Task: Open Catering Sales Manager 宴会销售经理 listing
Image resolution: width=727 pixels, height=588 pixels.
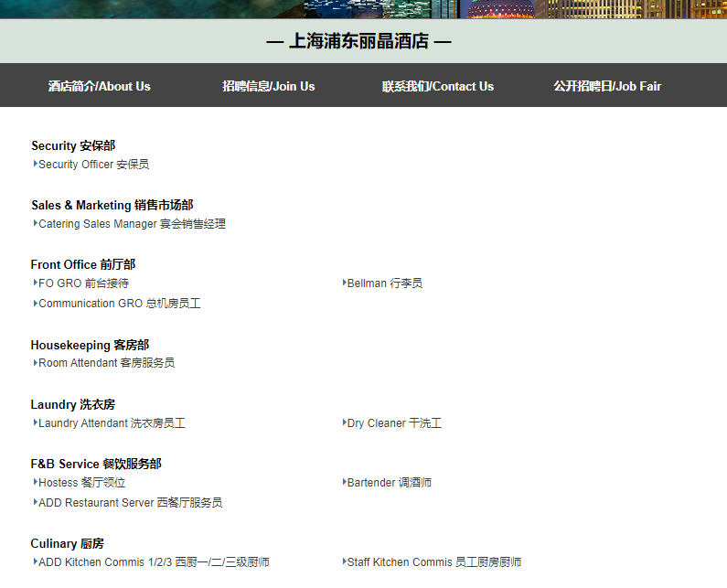Action: [132, 224]
